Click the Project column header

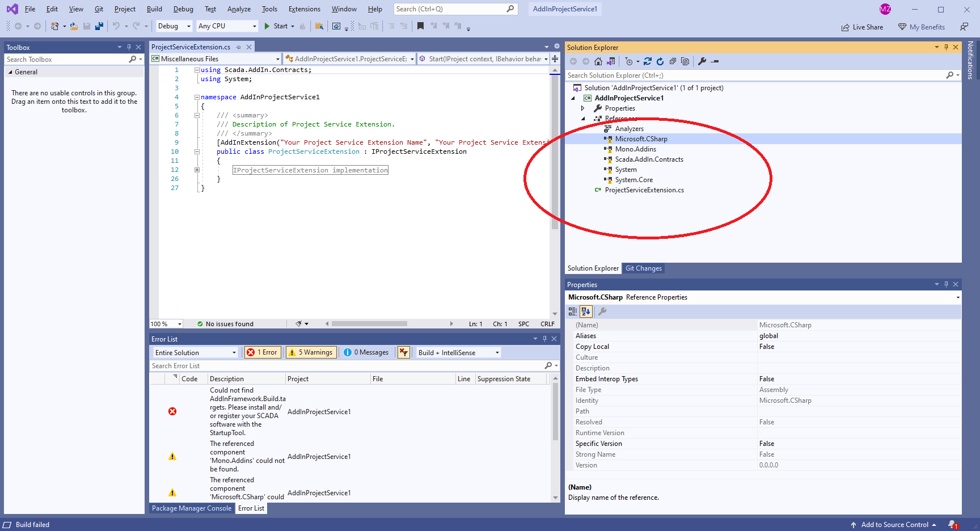(328, 379)
